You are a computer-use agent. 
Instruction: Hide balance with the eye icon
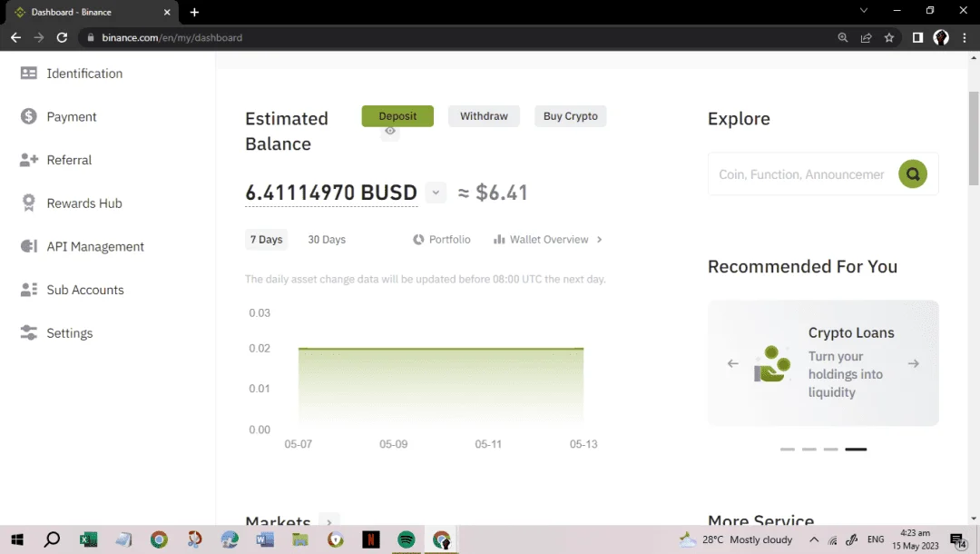[390, 132]
